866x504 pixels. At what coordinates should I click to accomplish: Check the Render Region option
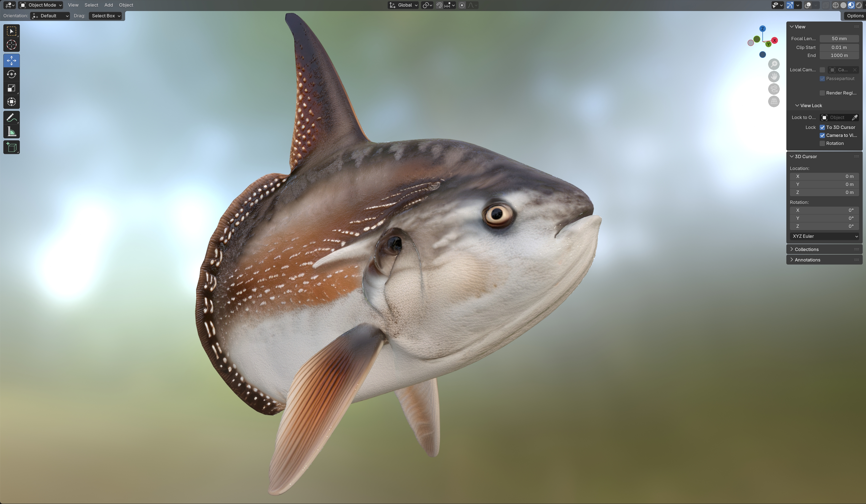(822, 93)
